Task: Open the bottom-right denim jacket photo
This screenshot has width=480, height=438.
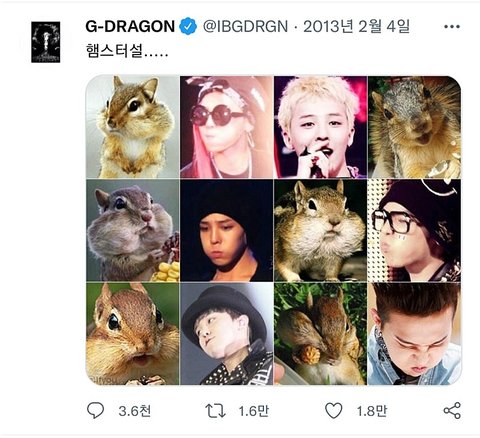Action: coord(414,334)
